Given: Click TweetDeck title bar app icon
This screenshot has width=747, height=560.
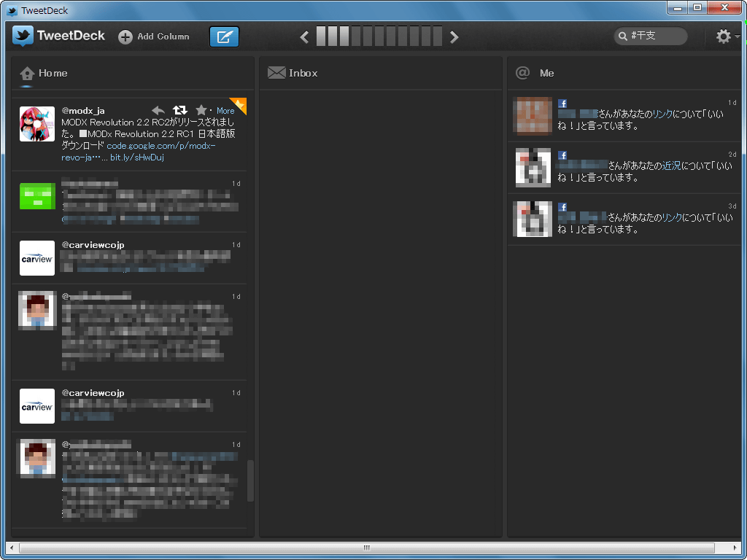Looking at the screenshot, I should (x=12, y=10).
